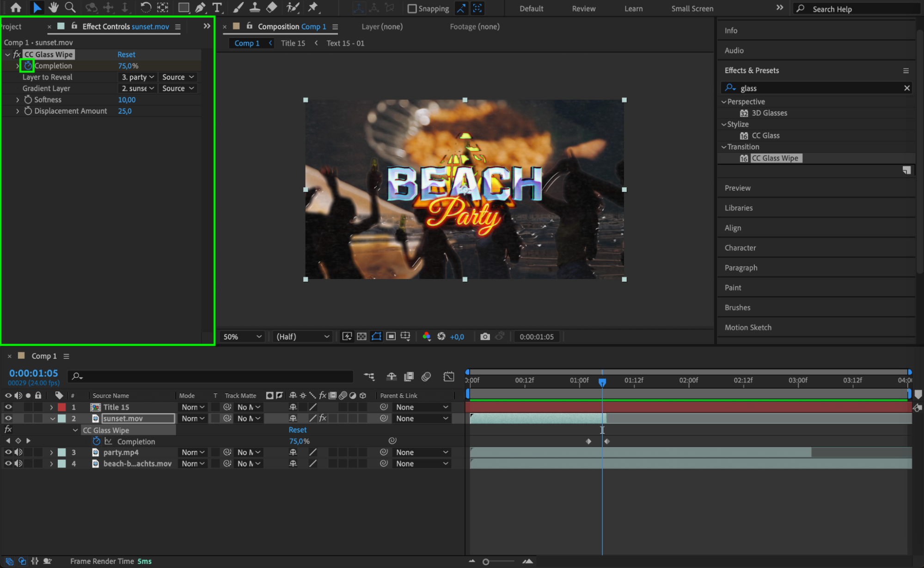Open the Character panel

click(740, 247)
